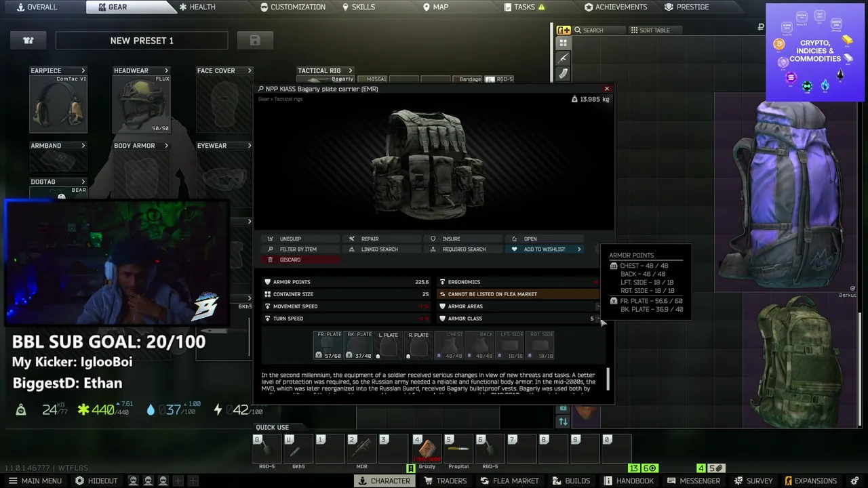The image size is (868, 488).
Task: Click Open to view rig contents
Action: [543, 239]
